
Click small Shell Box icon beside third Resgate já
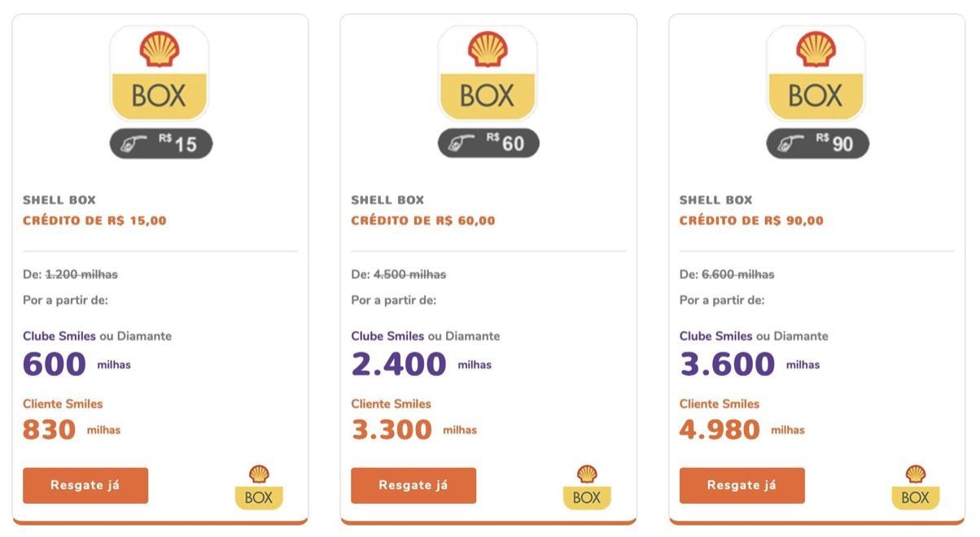click(x=916, y=487)
